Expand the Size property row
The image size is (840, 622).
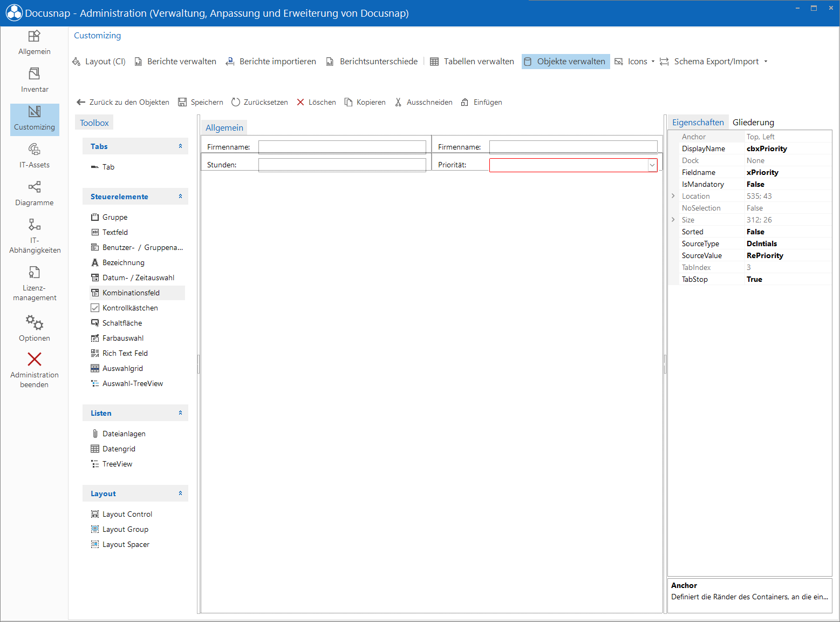click(673, 220)
